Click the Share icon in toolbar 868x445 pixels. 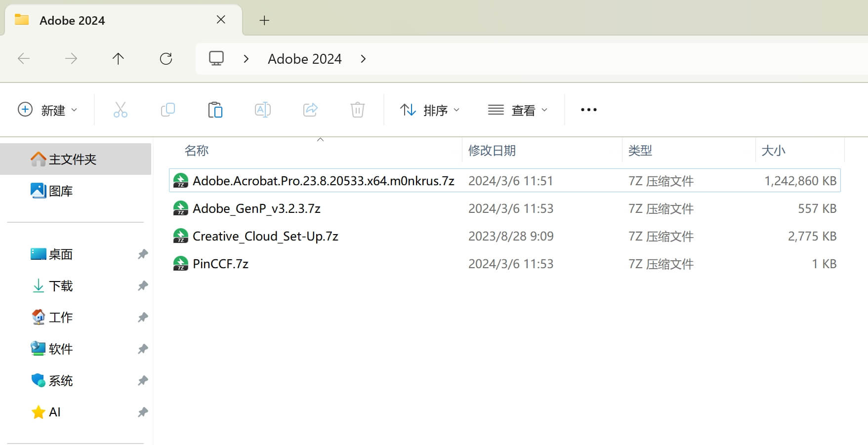point(310,110)
